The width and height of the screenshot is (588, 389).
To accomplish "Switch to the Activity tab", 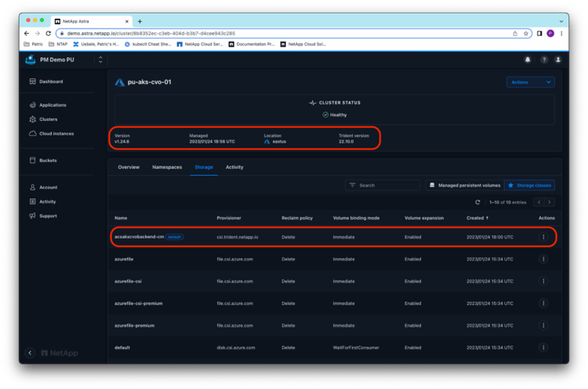I will 234,167.
